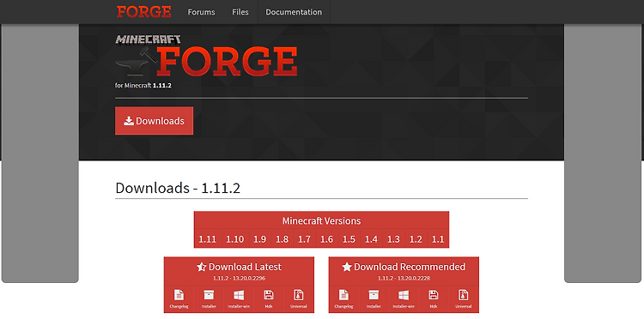This screenshot has width=644, height=319.
Task: Click version text 1.11.2 - 13.20.0.2296
Action: pyautogui.click(x=239, y=278)
